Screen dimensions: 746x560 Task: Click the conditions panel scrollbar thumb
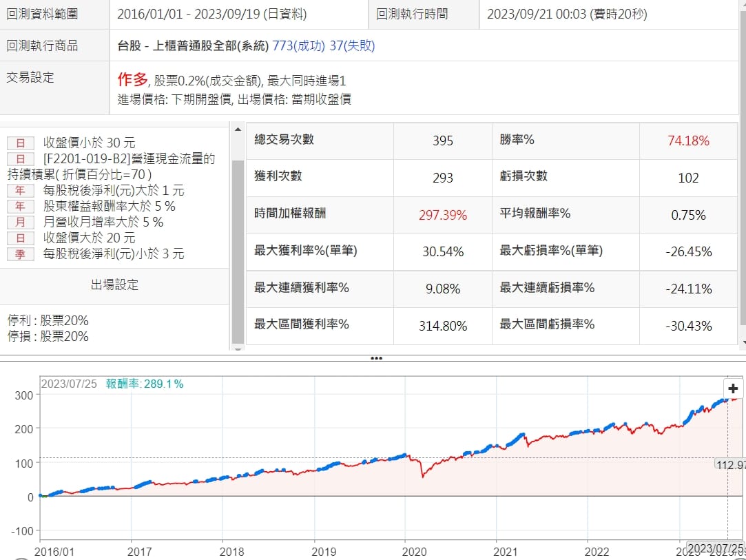(x=238, y=248)
